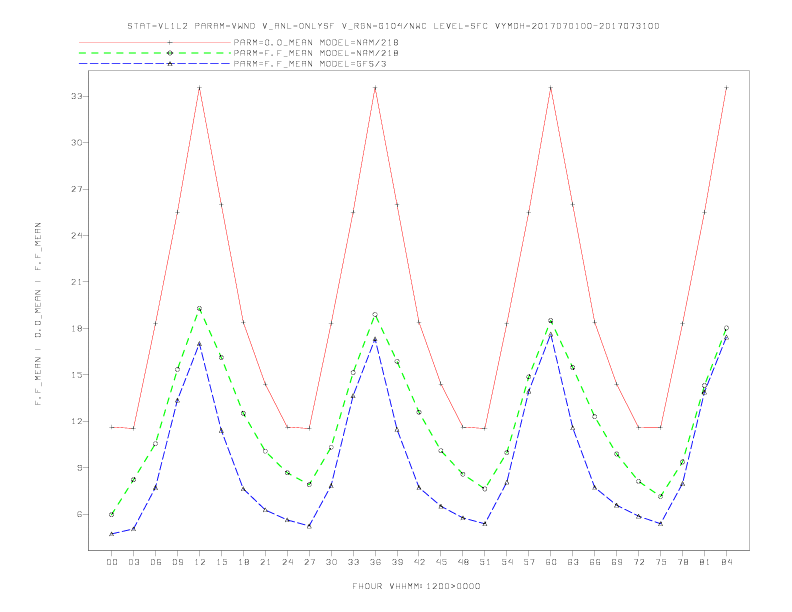Click the plus marker on red legend line
Viewport: 792px width, 612px height.
(170, 42)
